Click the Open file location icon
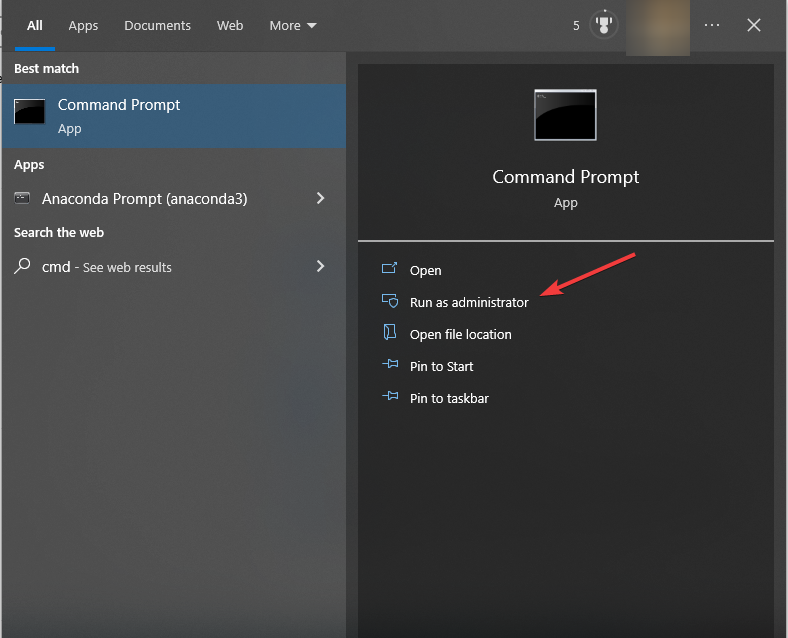This screenshot has height=638, width=788. coord(390,334)
